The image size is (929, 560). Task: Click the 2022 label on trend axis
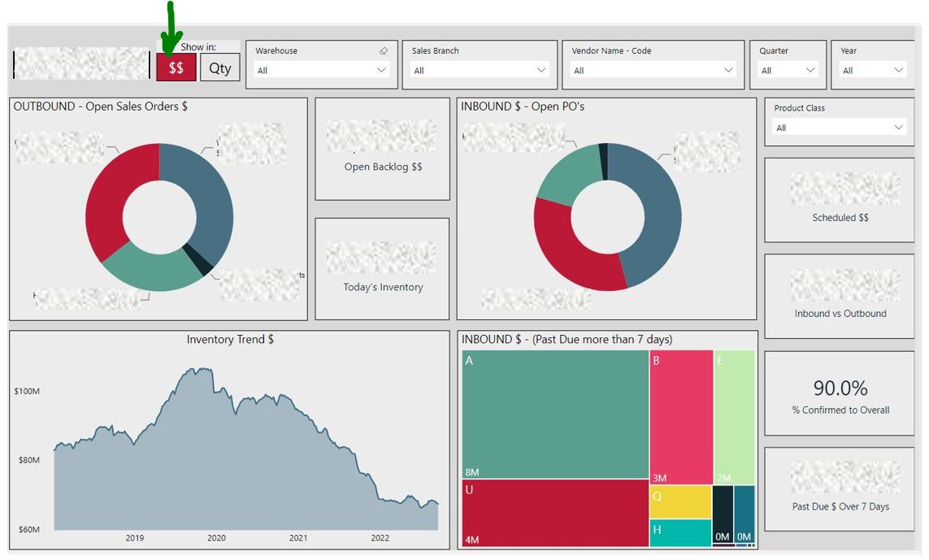click(380, 538)
